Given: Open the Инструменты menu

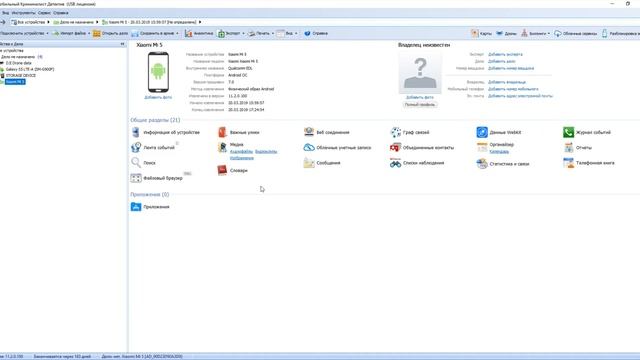Looking at the screenshot, I should tap(23, 13).
